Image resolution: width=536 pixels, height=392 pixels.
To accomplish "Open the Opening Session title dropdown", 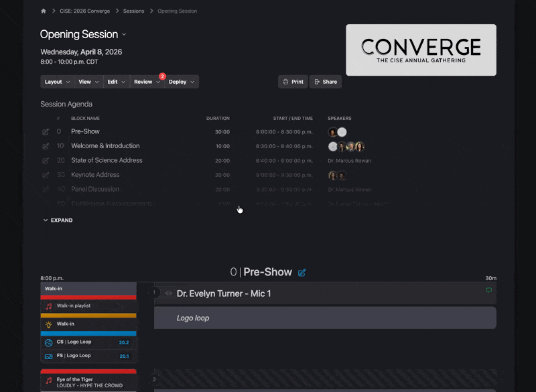I will [125, 34].
